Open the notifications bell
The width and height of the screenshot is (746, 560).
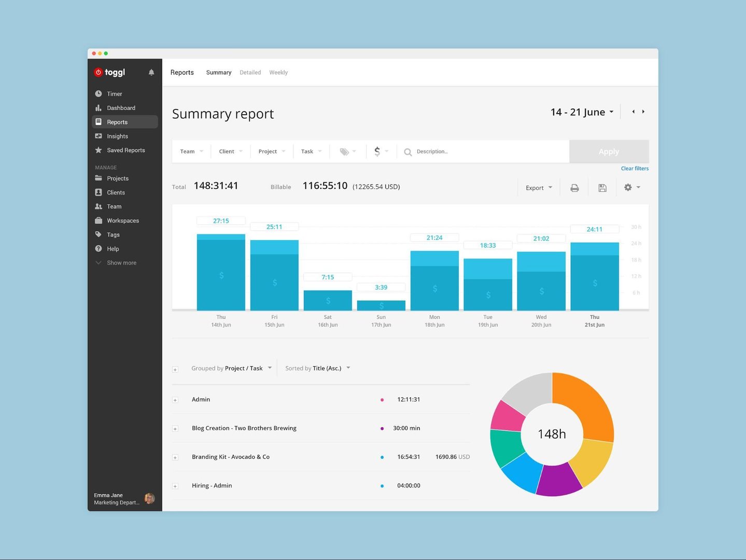tap(151, 72)
